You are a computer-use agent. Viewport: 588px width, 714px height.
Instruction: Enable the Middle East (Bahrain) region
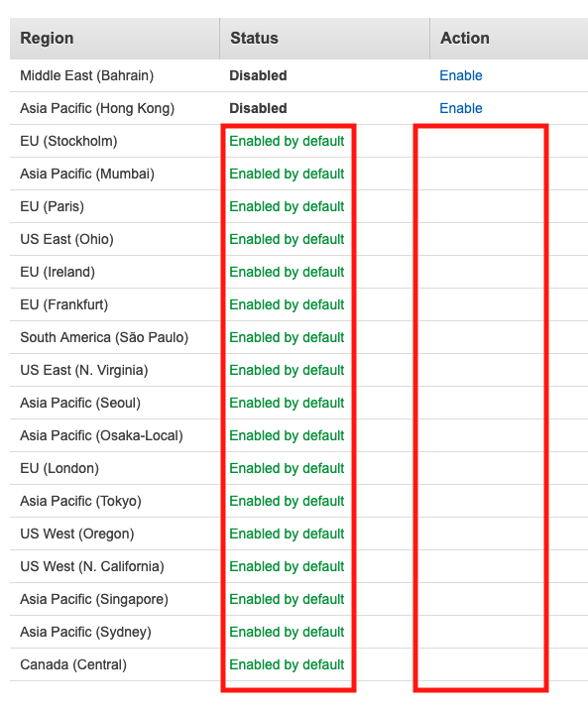[x=460, y=75]
